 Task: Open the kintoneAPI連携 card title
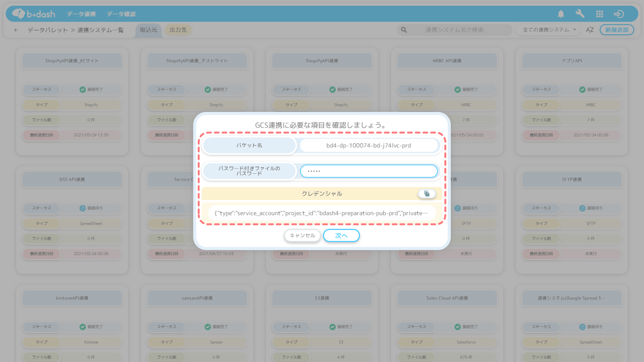[72, 298]
